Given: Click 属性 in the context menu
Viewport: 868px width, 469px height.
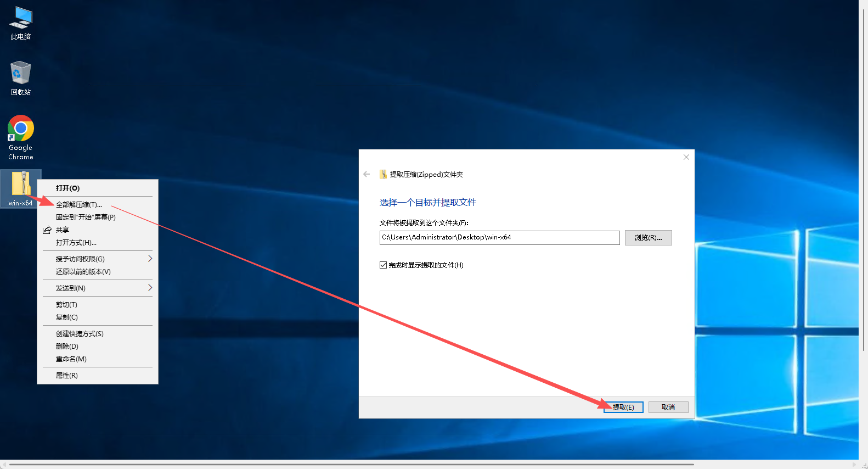Looking at the screenshot, I should (66, 376).
